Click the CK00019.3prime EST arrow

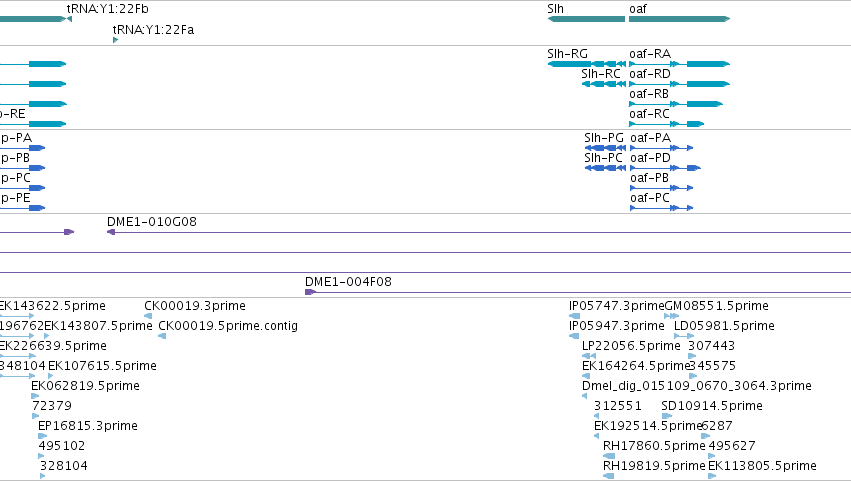coord(148,316)
